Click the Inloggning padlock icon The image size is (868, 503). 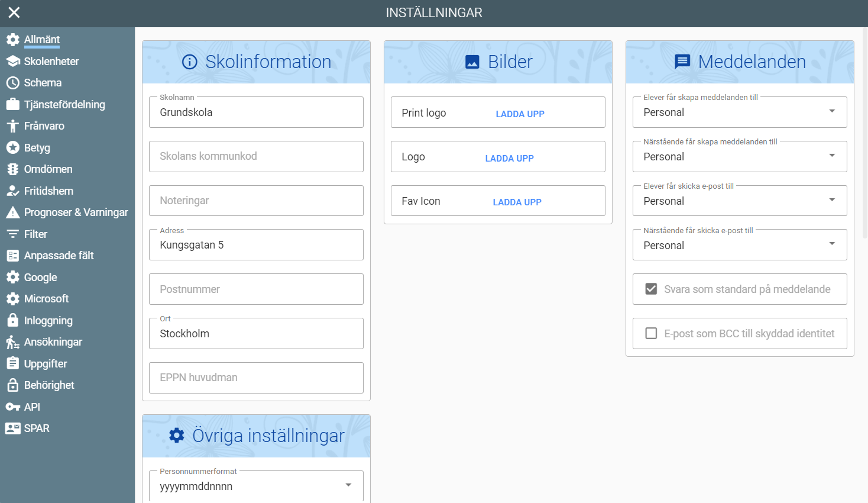pos(13,320)
